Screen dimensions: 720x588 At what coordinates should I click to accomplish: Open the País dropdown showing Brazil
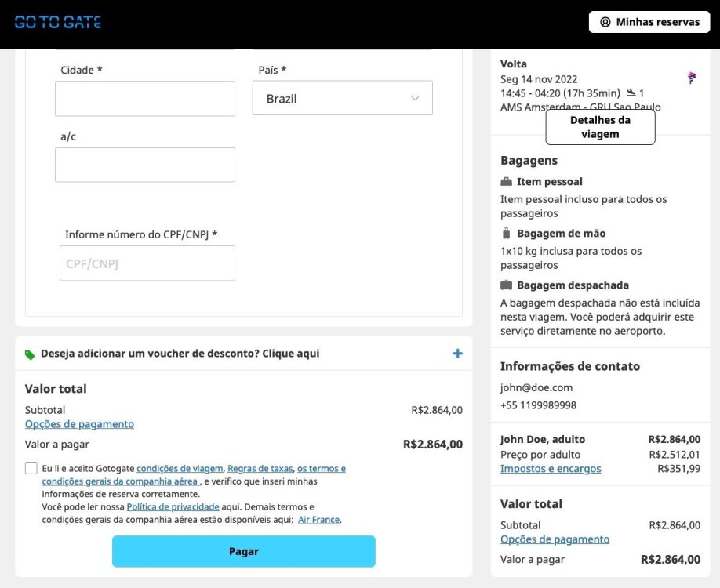pyautogui.click(x=342, y=99)
